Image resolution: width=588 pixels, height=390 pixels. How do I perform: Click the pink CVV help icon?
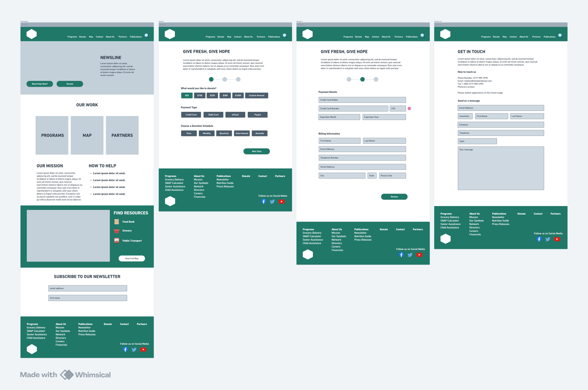pos(409,109)
